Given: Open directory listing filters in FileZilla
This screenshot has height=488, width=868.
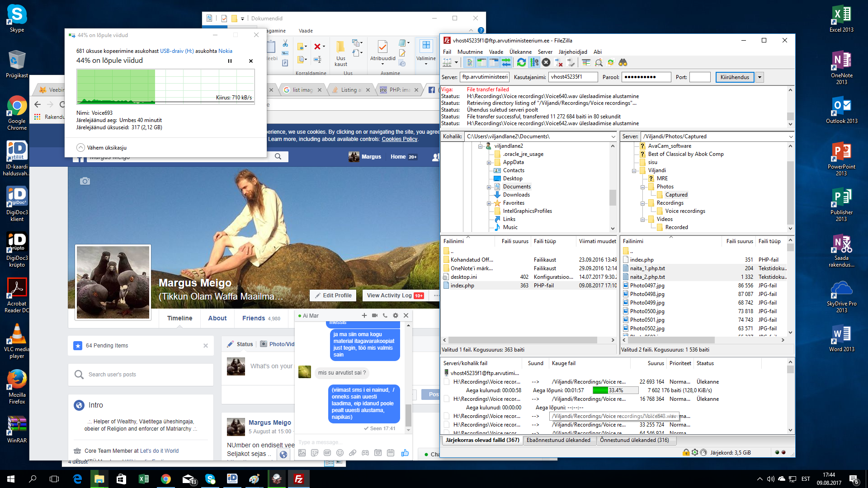Looking at the screenshot, I should 586,62.
